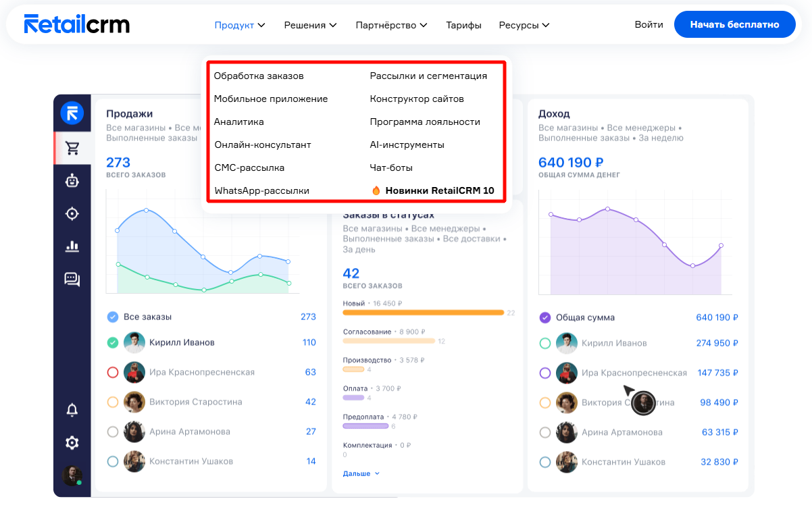Open the notifications bell in sidebar
The image size is (812, 526).
tap(72, 410)
